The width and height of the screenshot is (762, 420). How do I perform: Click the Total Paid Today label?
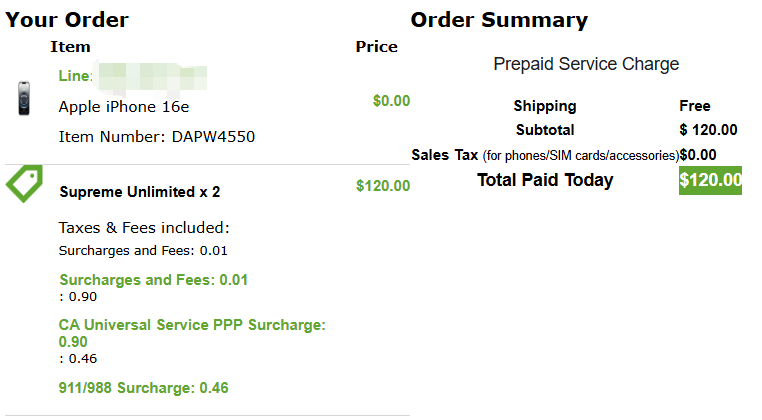(x=545, y=180)
